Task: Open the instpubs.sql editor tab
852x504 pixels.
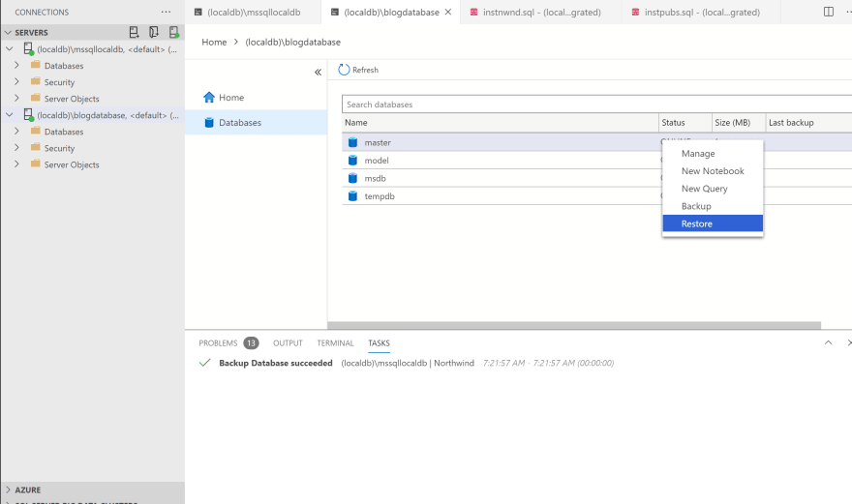Action: point(702,12)
